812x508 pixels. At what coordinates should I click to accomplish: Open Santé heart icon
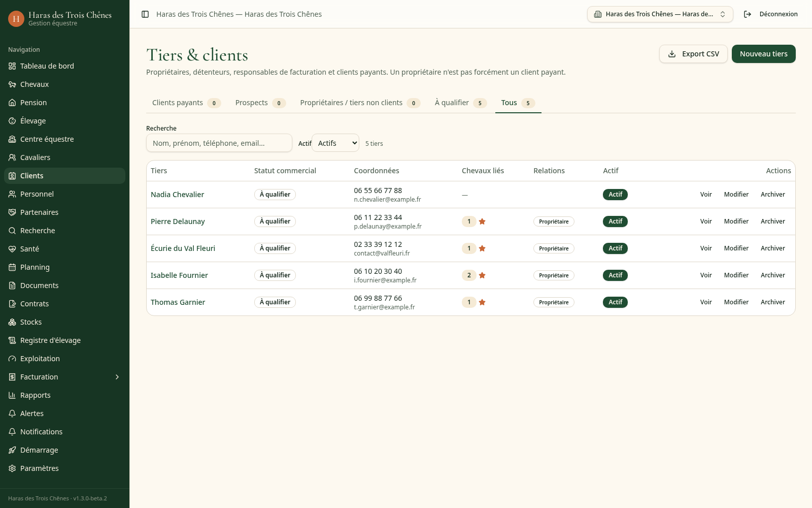pyautogui.click(x=12, y=249)
